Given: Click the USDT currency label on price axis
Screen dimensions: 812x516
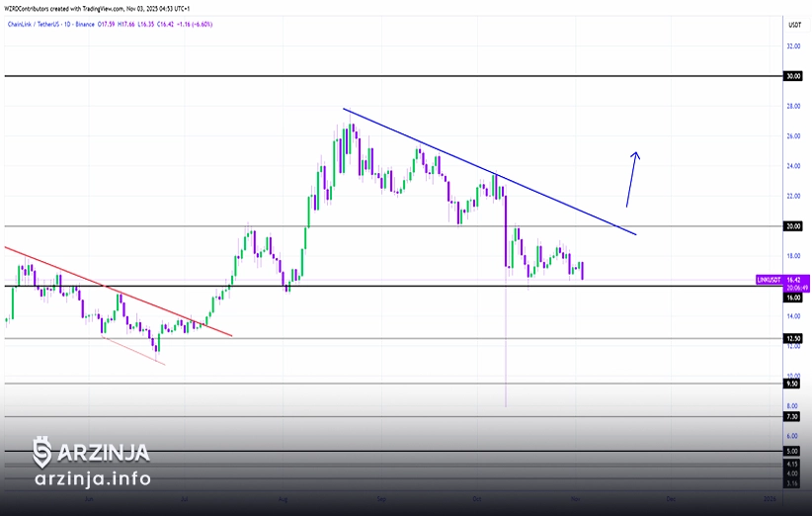Looking at the screenshot, I should click(x=792, y=24).
